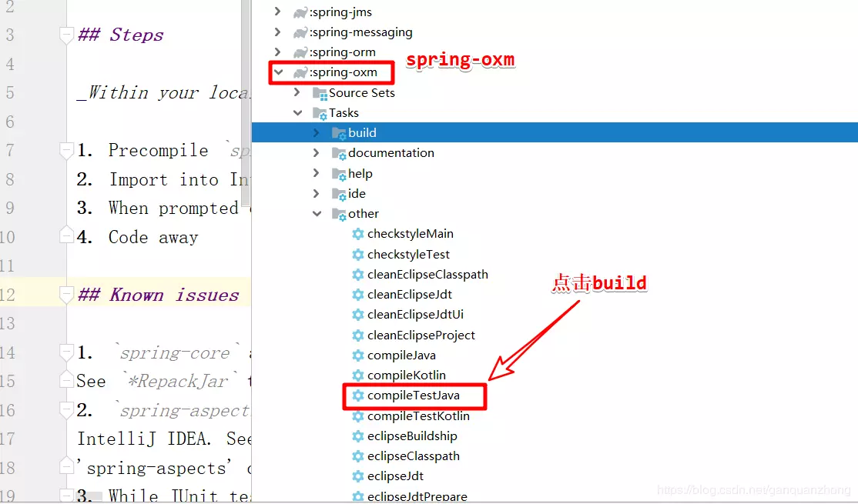Click the cleanEclipseJdt gear icon
Viewport: 858px width, 504px height.
click(x=358, y=295)
